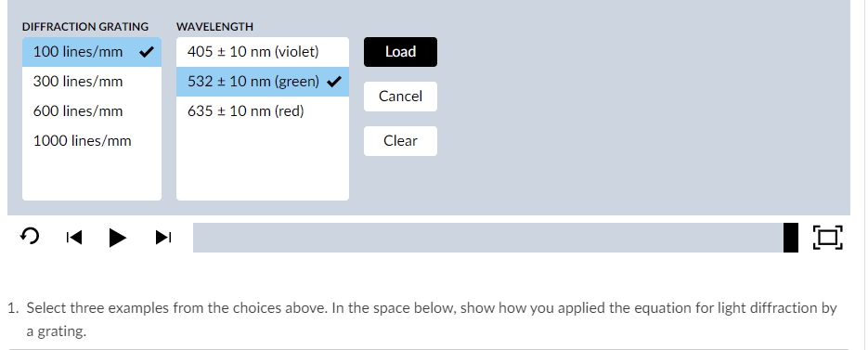Select the 300 lines/mm grating
Viewport: 868px width, 350px height.
tap(92, 82)
